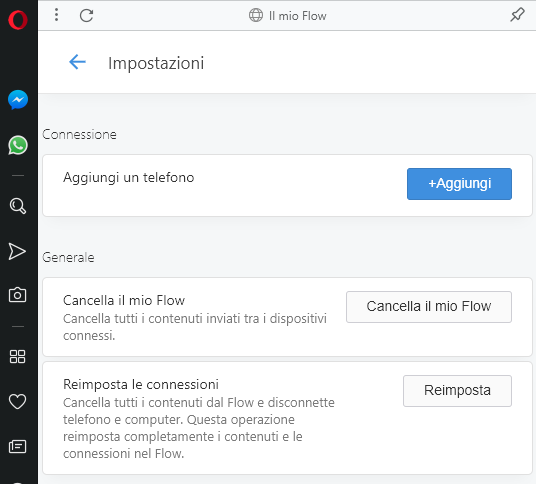Open the three-dot panel menu

click(57, 15)
